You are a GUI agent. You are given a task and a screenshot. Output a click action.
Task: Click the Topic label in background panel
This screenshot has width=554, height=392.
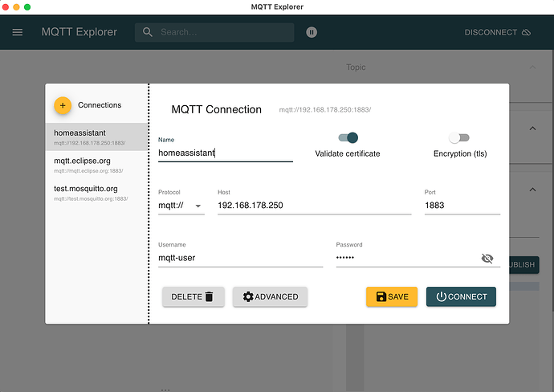(x=356, y=67)
